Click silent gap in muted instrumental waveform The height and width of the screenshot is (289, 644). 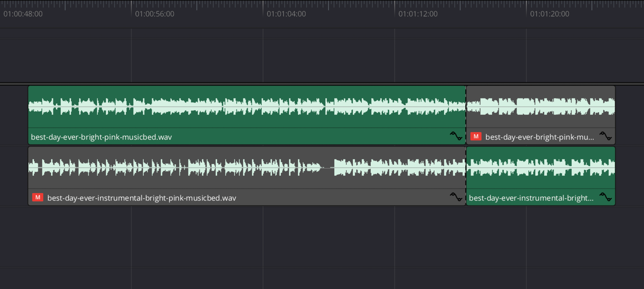pos(328,168)
